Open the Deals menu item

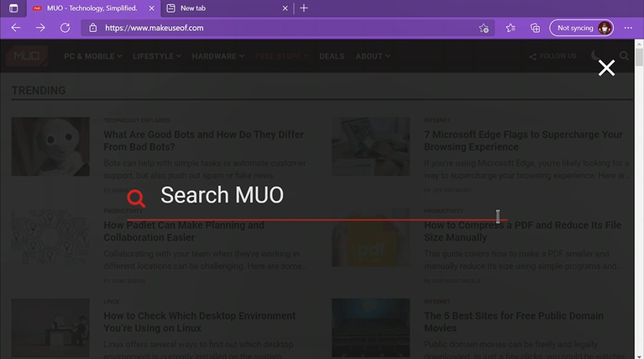coord(332,56)
